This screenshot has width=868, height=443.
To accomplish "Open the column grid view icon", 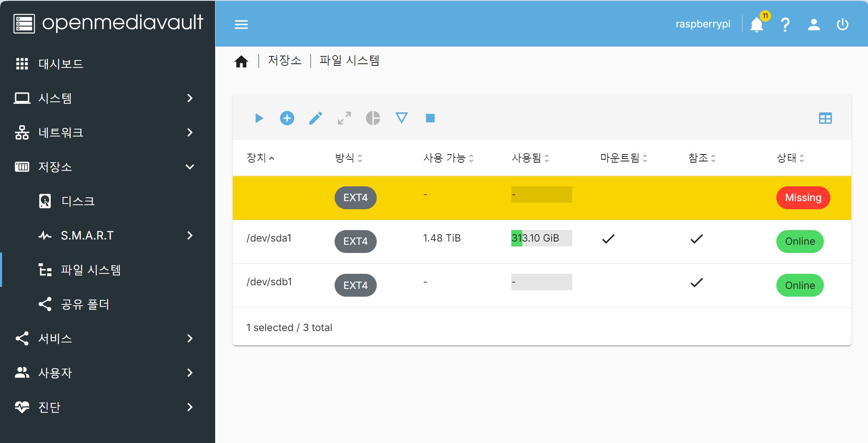I will pyautogui.click(x=825, y=119).
